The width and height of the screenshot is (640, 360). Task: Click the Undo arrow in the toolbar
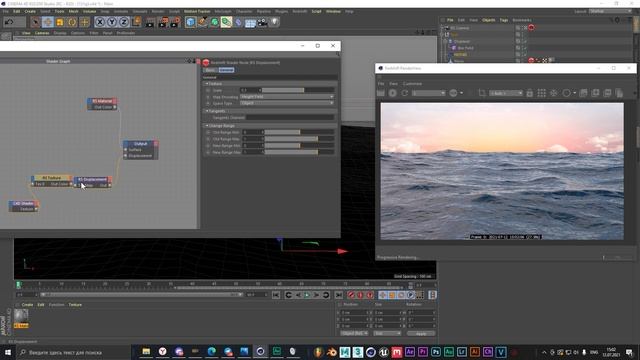click(9, 22)
